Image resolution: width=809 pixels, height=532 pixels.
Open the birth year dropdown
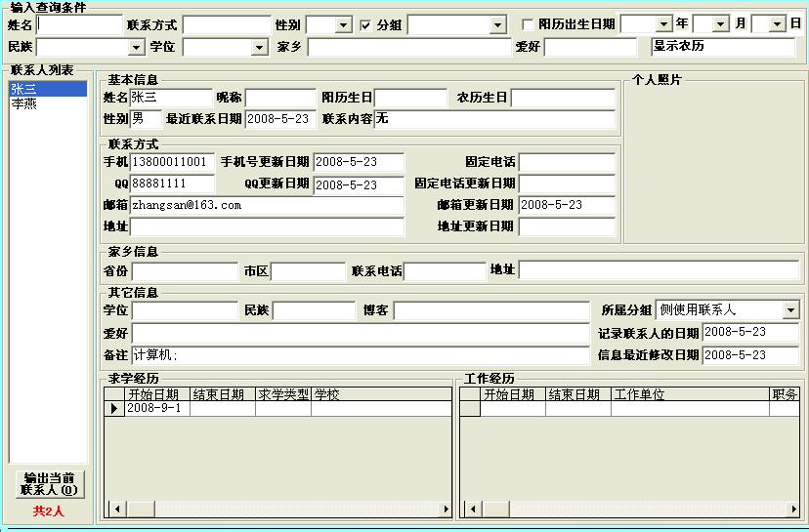[x=664, y=24]
